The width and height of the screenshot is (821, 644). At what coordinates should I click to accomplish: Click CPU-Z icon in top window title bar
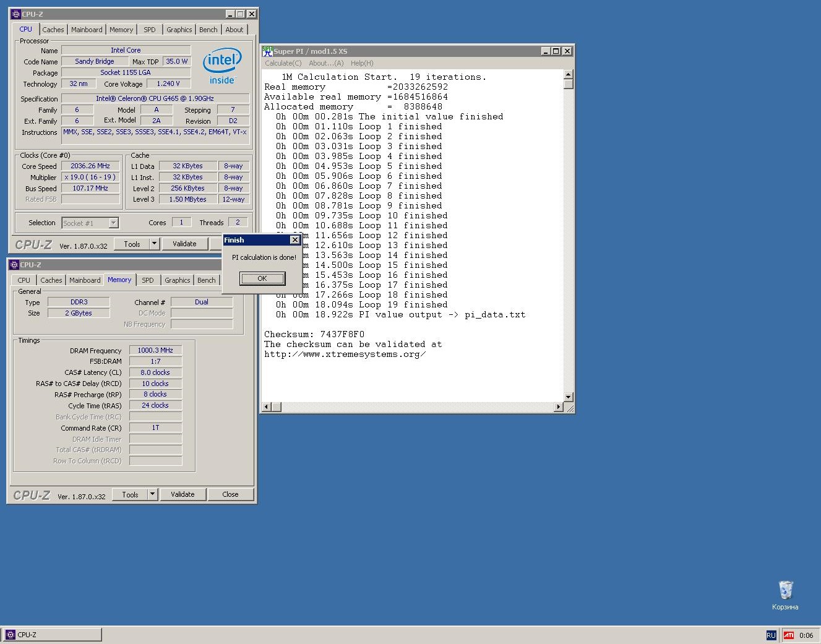(x=15, y=14)
